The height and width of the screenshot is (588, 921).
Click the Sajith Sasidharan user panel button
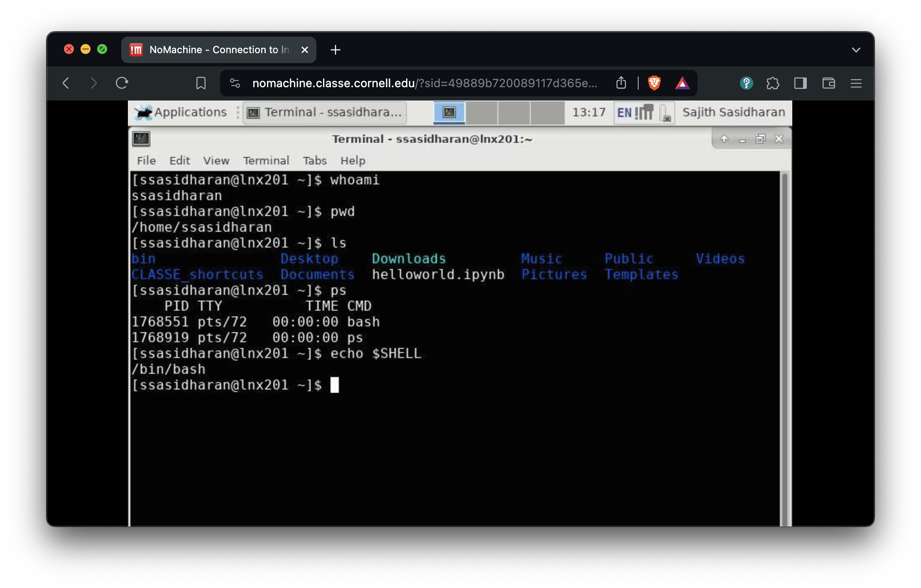(x=733, y=112)
